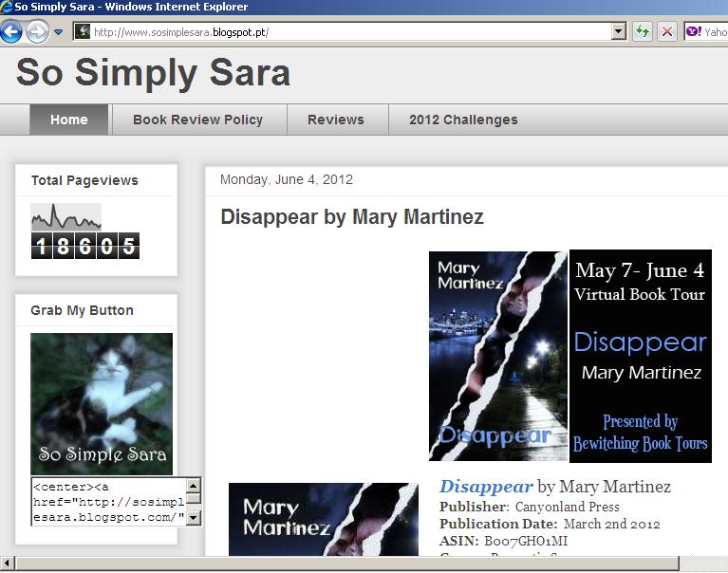Click the So Simple Sara cat button image
The height and width of the screenshot is (573, 728).
(x=102, y=403)
